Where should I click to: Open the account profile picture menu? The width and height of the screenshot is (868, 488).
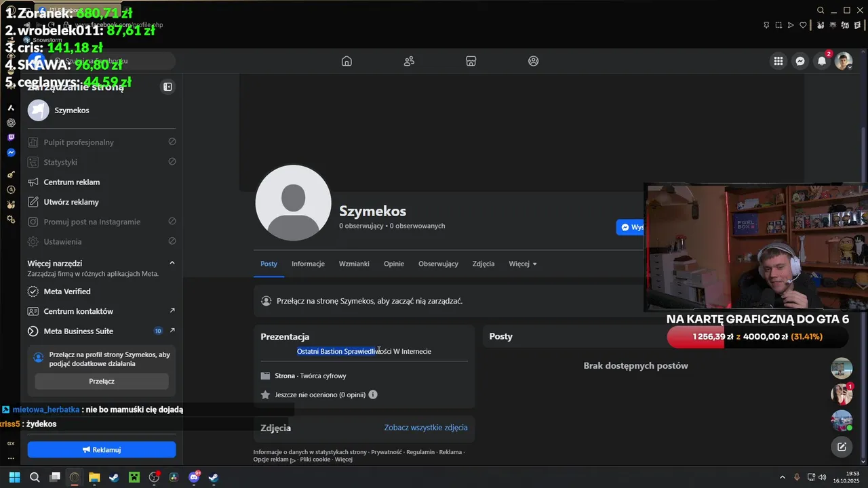click(844, 61)
